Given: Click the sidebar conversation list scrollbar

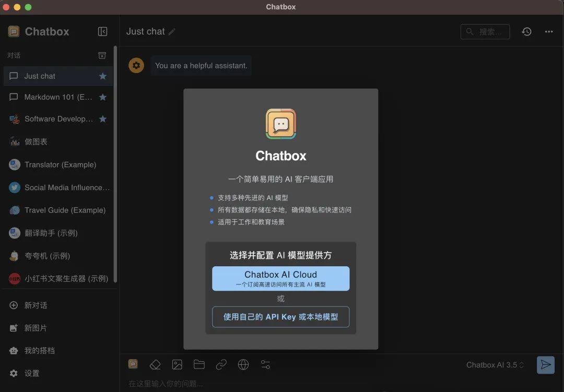Looking at the screenshot, I should coord(115,163).
